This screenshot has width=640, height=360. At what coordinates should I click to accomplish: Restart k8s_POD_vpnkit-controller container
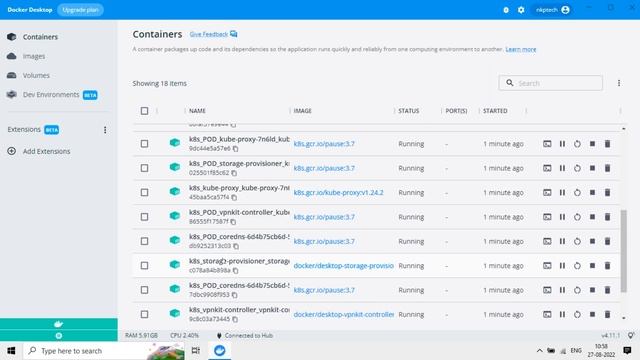click(x=577, y=217)
